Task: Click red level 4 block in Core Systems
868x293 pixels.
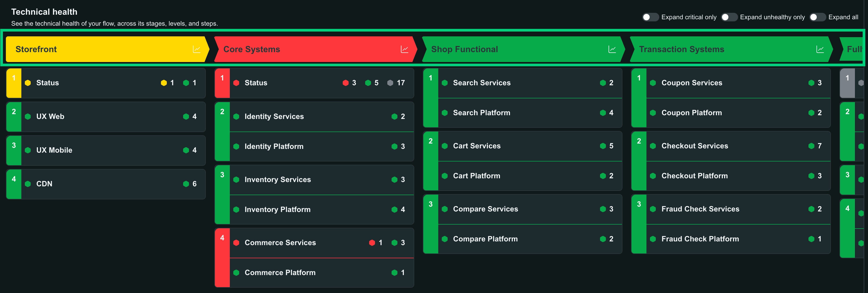Action: coord(222,258)
